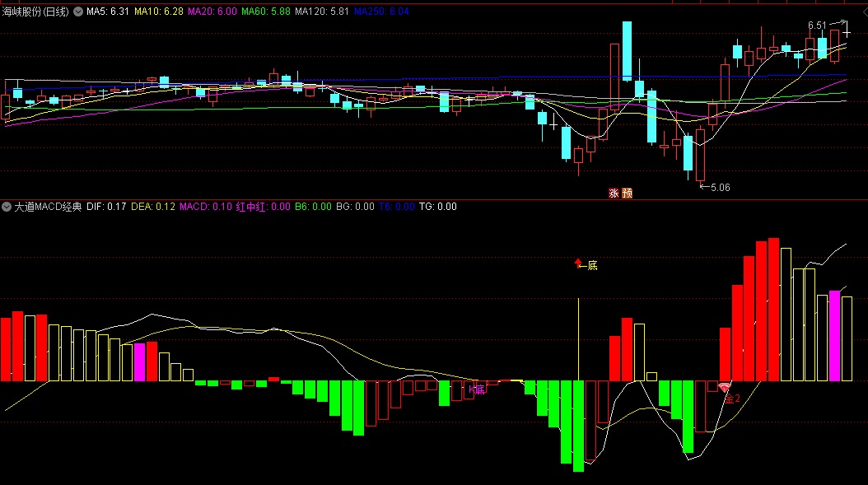The image size is (868, 485).
Task: Click the 红中红: 0.00 value
Action: [x=263, y=207]
